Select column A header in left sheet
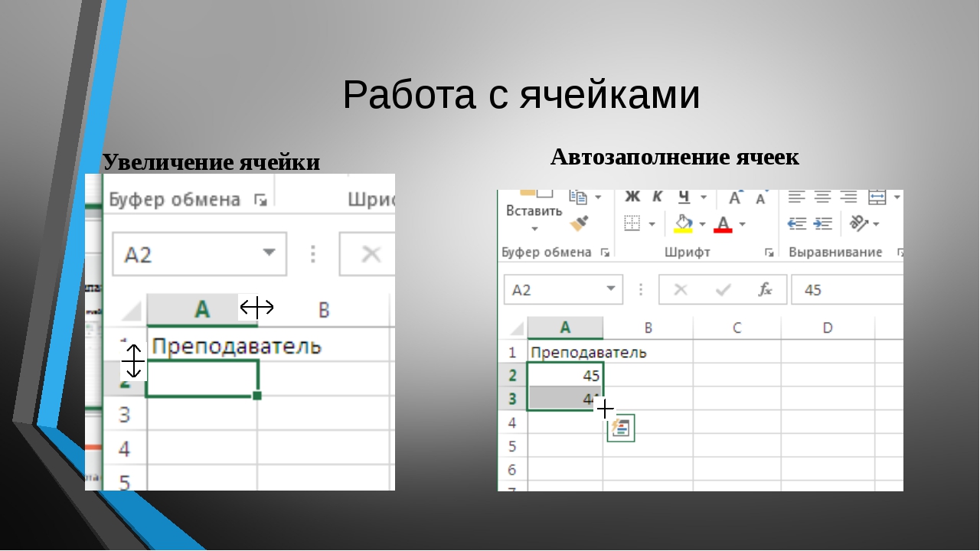This screenshot has height=551, width=980. pyautogui.click(x=201, y=309)
